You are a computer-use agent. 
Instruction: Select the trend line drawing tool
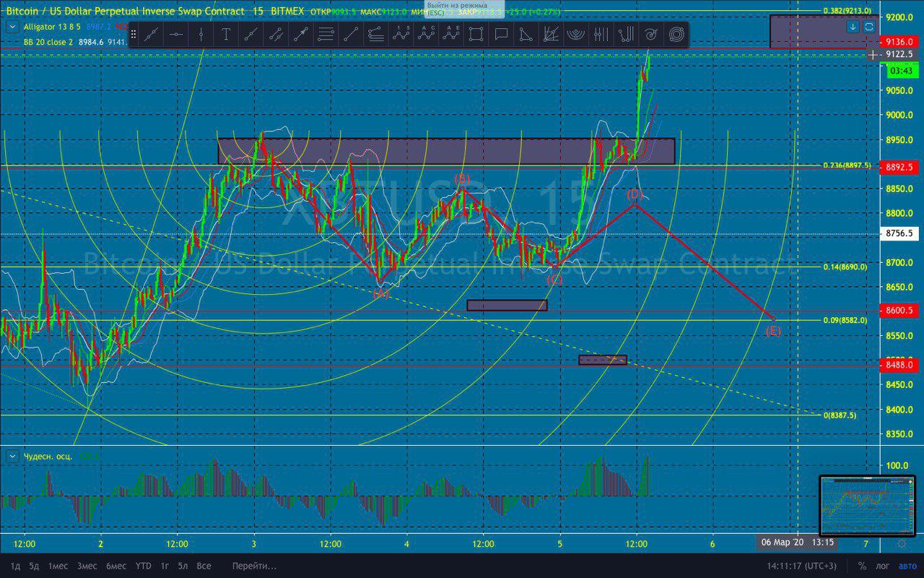(150, 34)
